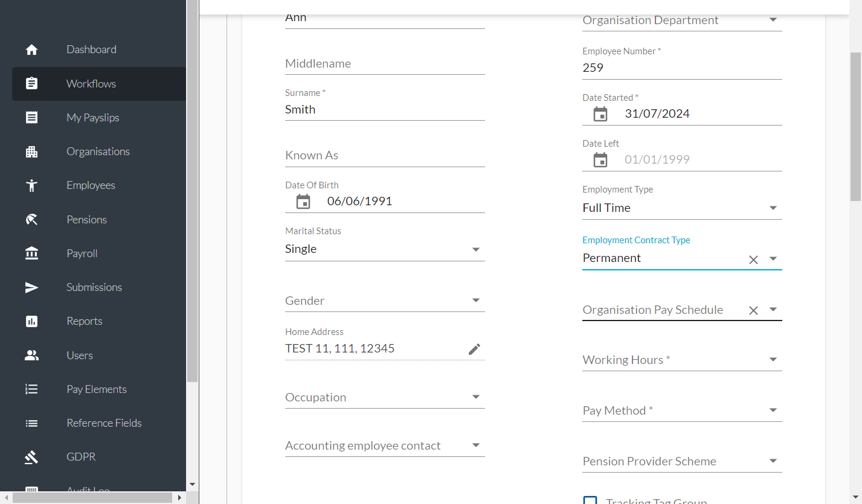Click the Organisations building icon
The width and height of the screenshot is (862, 504).
[32, 152]
